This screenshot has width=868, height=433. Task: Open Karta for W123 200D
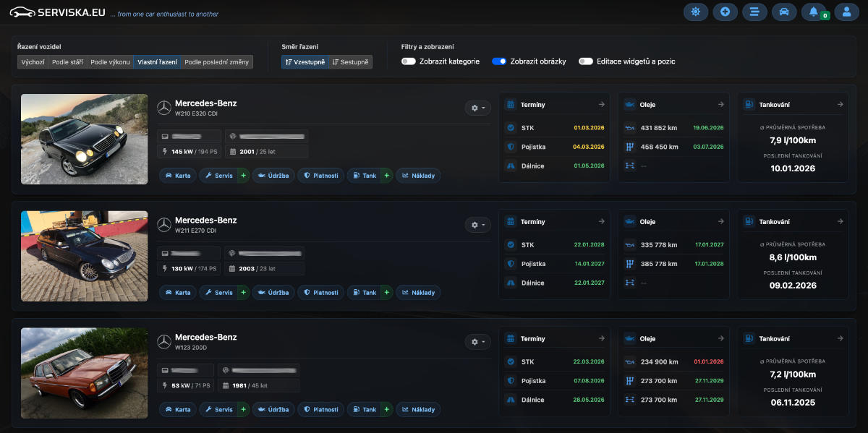(177, 410)
